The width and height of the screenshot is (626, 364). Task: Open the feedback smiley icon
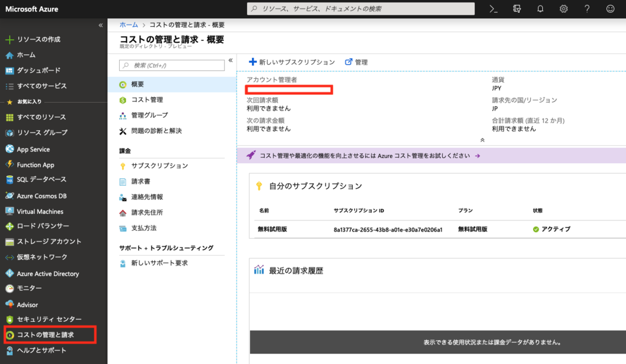pos(610,9)
